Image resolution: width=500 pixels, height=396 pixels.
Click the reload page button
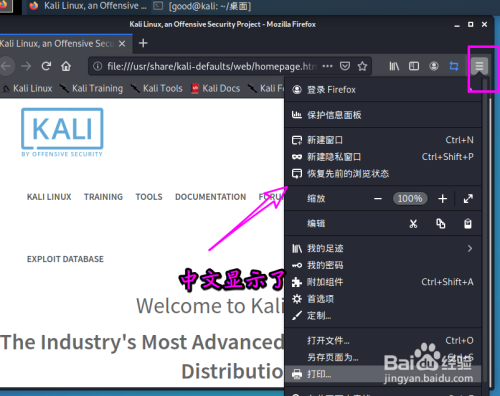[46, 66]
